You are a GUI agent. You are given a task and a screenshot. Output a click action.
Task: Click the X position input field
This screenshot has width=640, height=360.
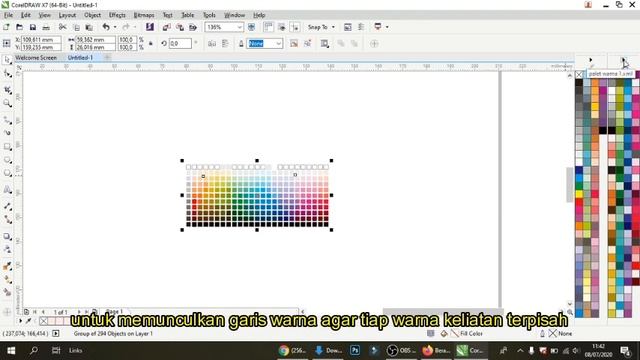[x=41, y=40]
